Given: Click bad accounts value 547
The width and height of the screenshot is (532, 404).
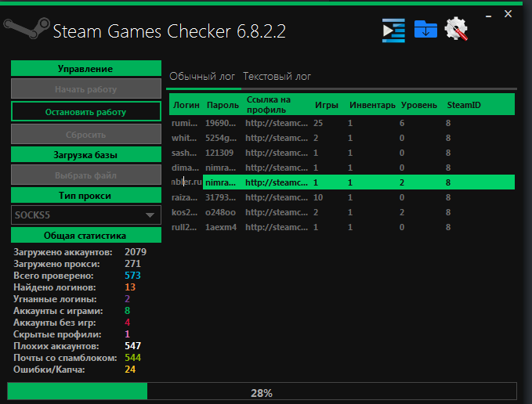Looking at the screenshot, I should [132, 346].
